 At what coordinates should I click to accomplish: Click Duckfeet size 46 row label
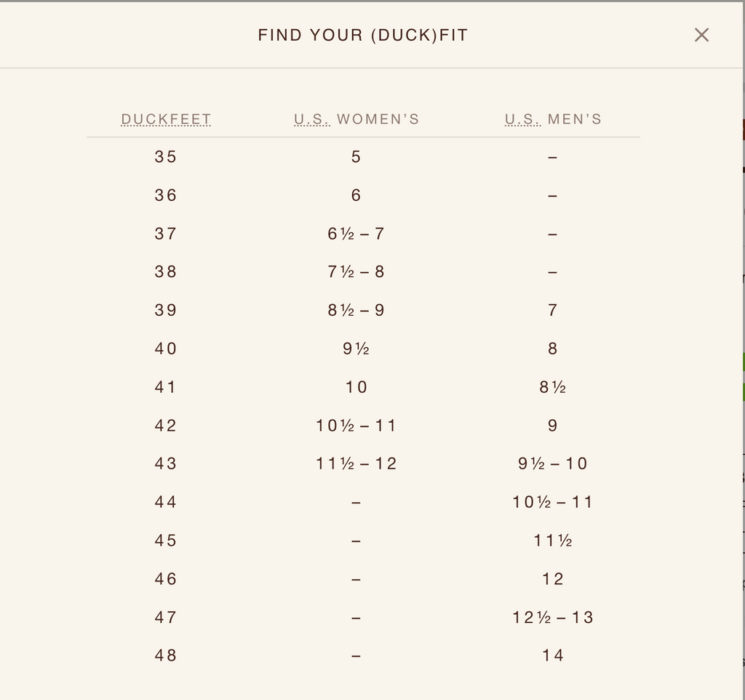[166, 579]
